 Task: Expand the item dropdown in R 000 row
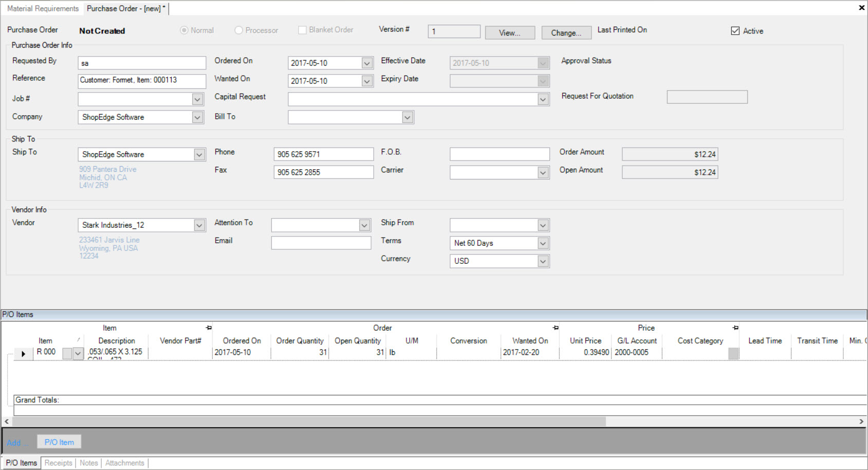coord(78,353)
